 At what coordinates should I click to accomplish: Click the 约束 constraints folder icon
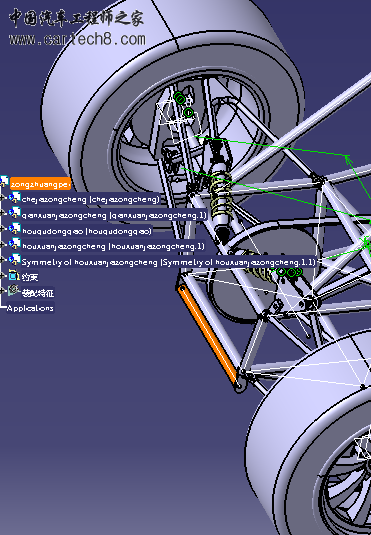14,275
